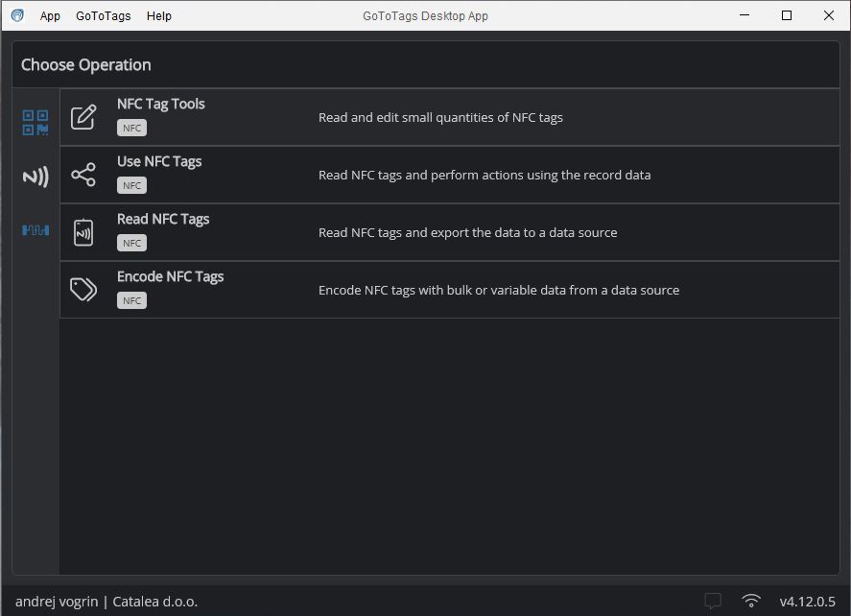
Task: Choose the Use NFC Tags operation
Action: (159, 161)
